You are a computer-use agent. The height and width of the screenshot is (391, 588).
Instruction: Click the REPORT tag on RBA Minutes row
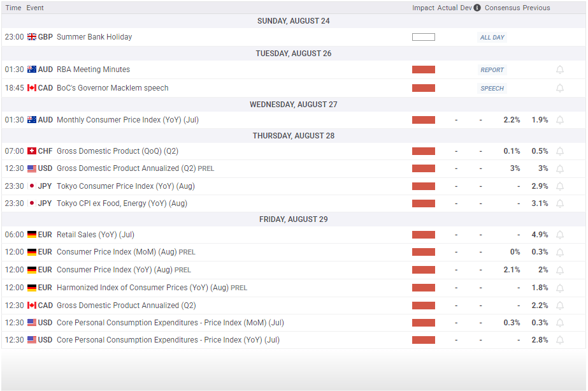[x=492, y=70]
